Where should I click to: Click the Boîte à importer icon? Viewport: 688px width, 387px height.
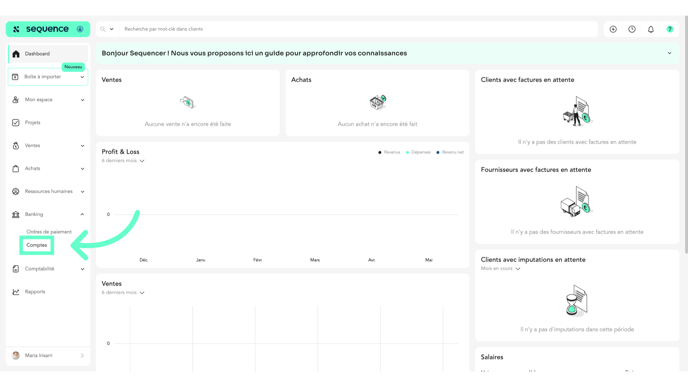(15, 77)
